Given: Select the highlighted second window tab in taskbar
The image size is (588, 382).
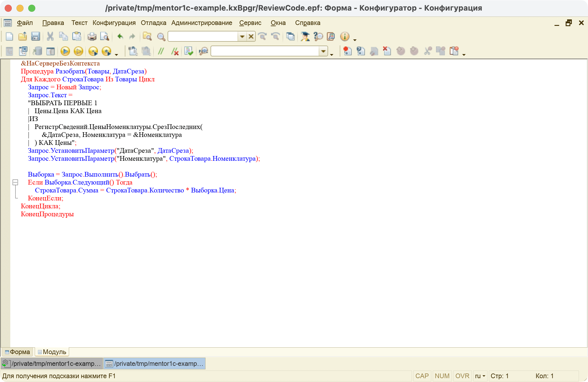Looking at the screenshot, I should [154, 363].
